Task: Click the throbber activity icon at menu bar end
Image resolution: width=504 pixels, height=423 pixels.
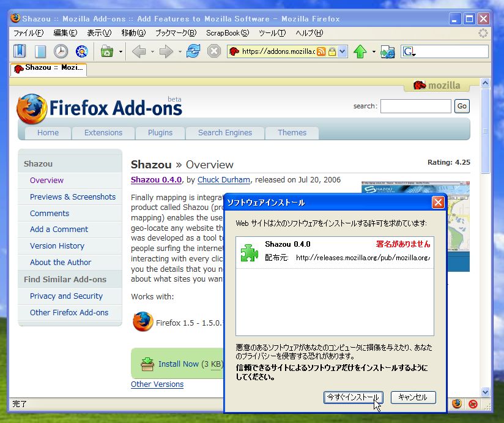Action: point(483,33)
